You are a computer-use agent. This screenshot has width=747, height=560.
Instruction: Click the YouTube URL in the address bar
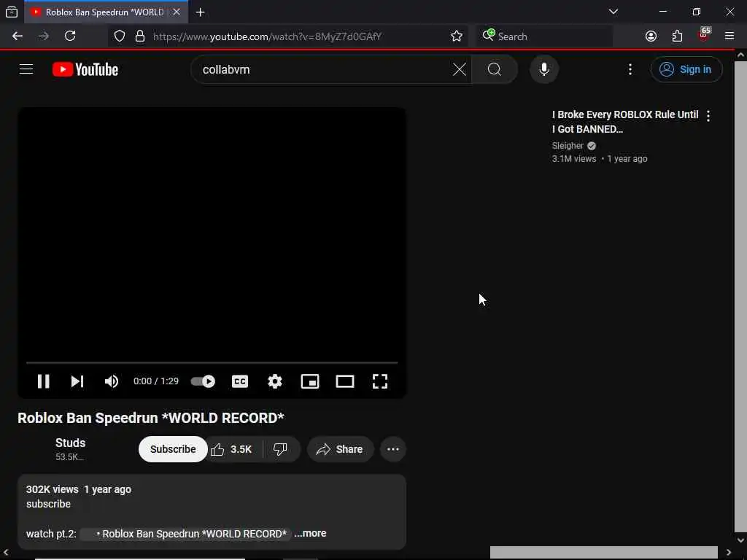click(267, 36)
